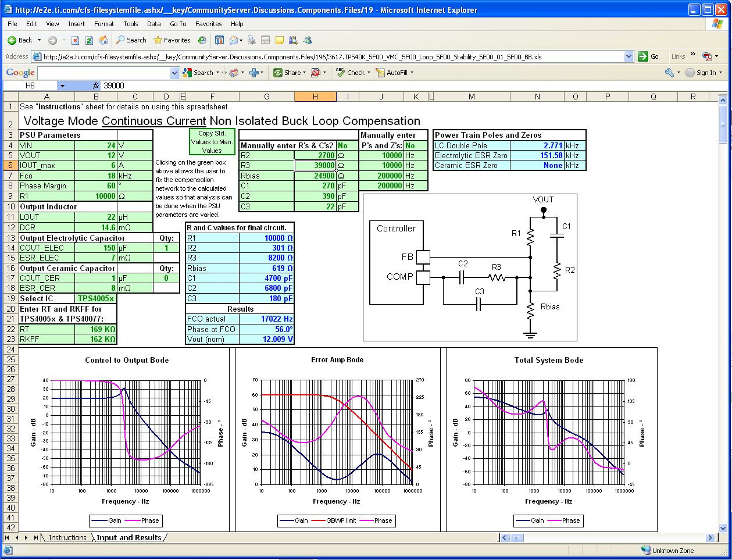This screenshot has height=560, width=732.
Task: Open the IE Search pane
Action: (131, 40)
